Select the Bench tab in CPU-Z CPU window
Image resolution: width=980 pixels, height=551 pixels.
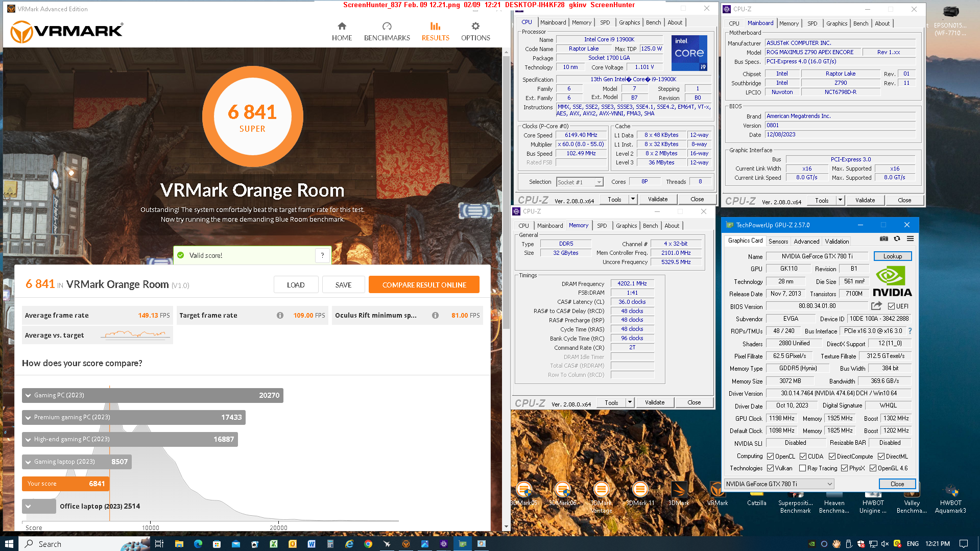[x=653, y=22]
